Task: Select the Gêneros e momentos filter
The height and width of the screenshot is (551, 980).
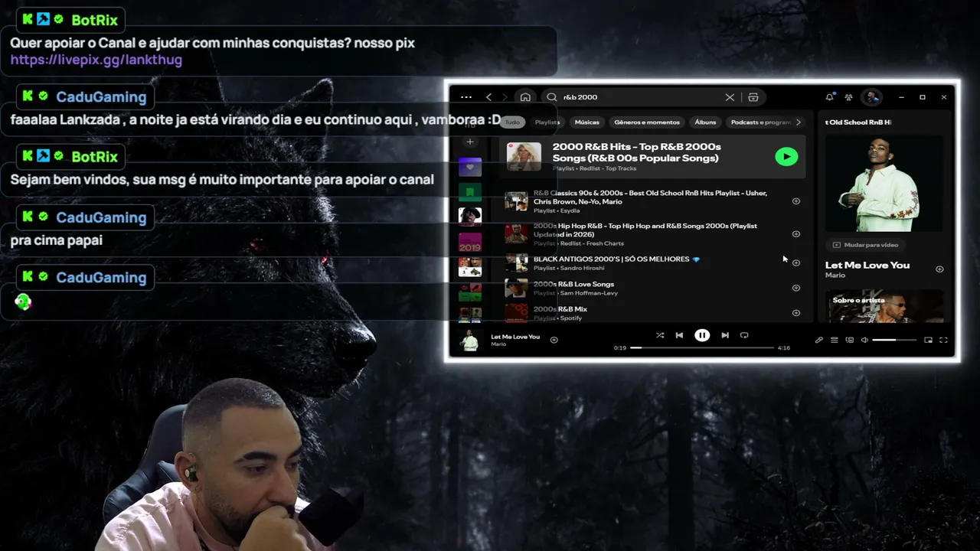Action: 647,122
